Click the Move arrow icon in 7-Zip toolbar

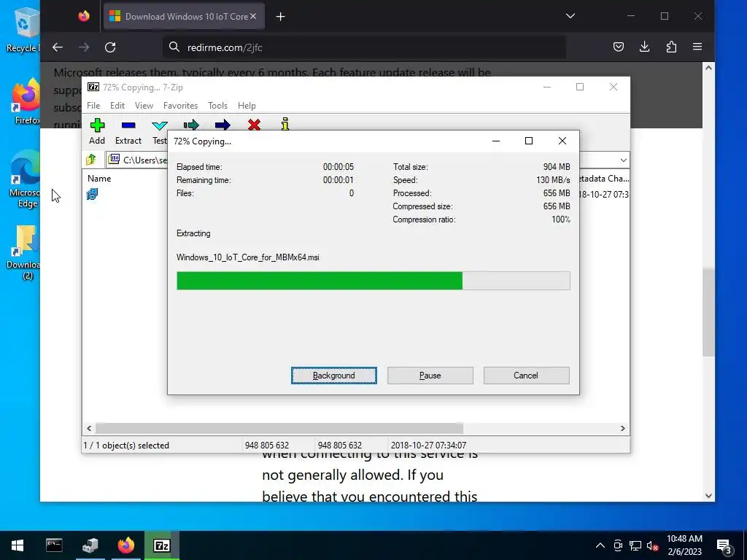coord(222,125)
